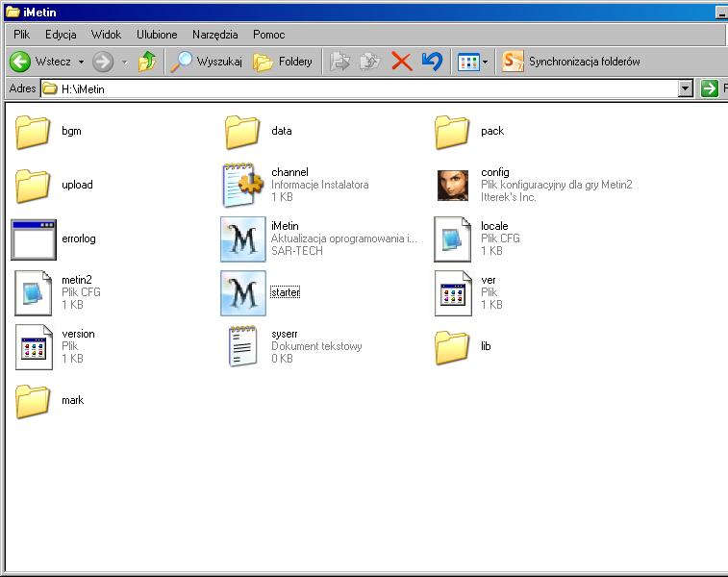Screen dimensions: 728x577
Task: Select the pack folder icon
Action: 452,133
